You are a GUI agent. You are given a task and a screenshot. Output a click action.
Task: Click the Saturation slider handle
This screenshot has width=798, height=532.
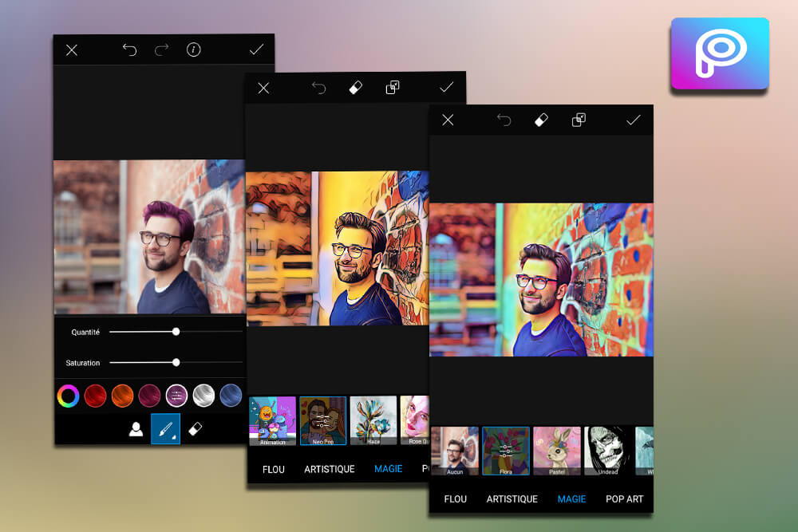click(176, 362)
